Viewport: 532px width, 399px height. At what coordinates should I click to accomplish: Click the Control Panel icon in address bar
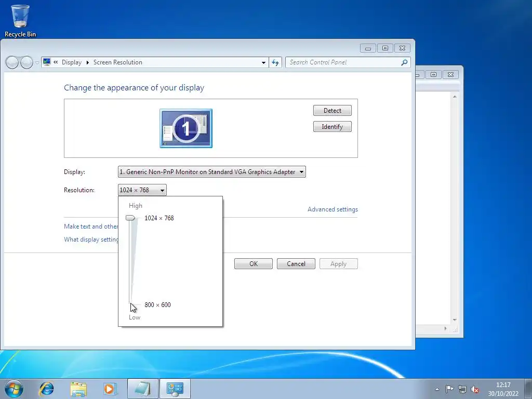[47, 62]
